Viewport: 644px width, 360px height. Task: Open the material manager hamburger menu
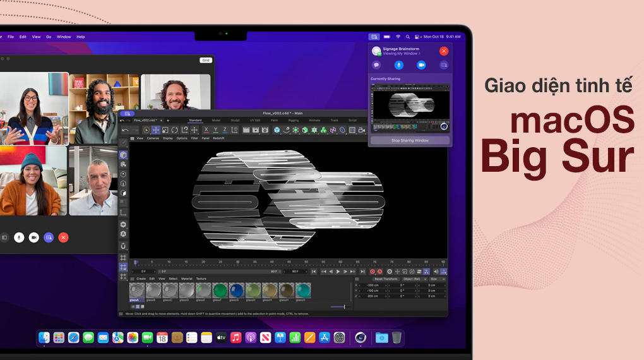132,279
